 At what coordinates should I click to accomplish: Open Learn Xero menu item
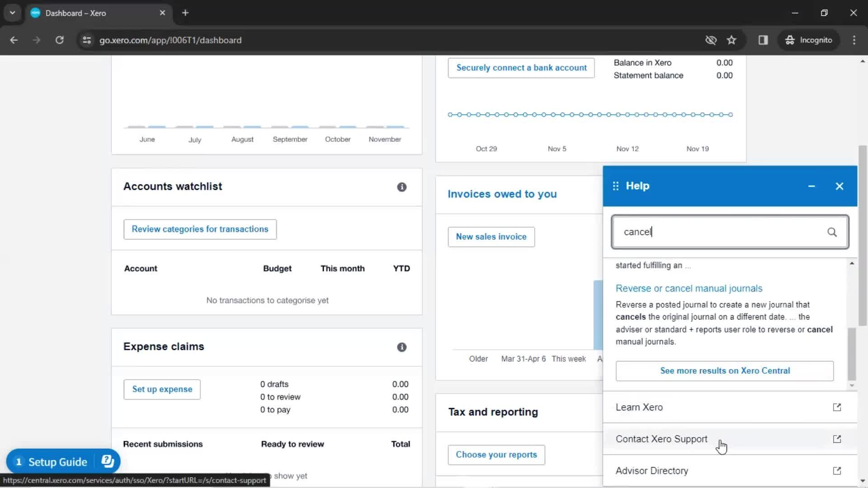730,407
